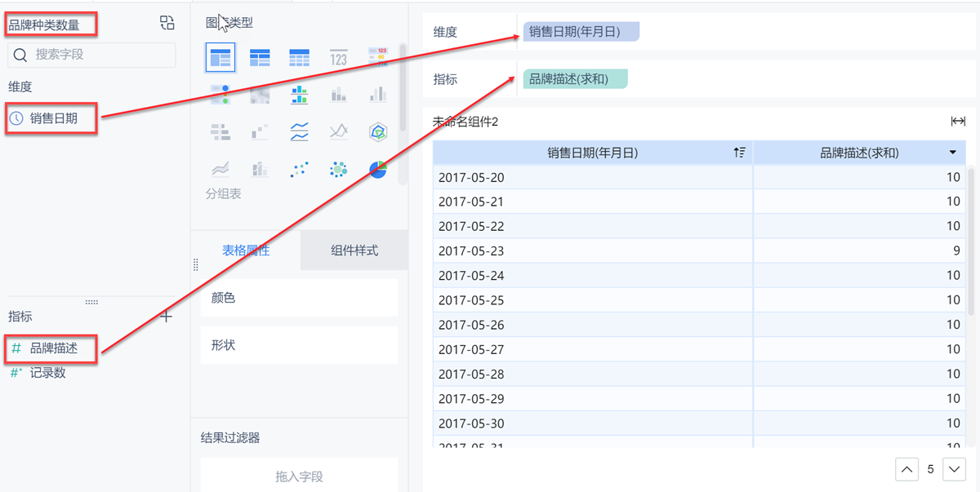Click the switch dataset icon beside 品牌种类数量
Screen dimensions: 980x492
pos(167,23)
